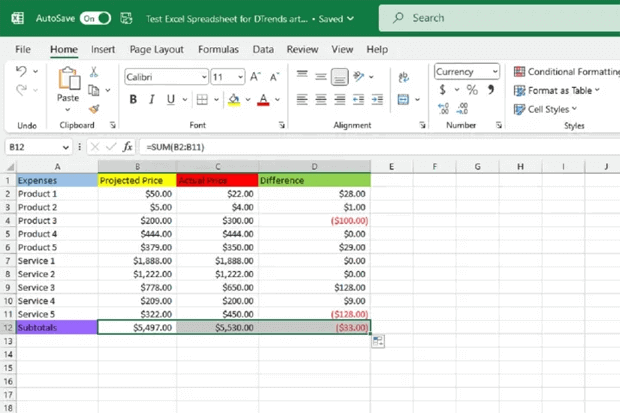Toggle Italic formatting

coord(152,99)
